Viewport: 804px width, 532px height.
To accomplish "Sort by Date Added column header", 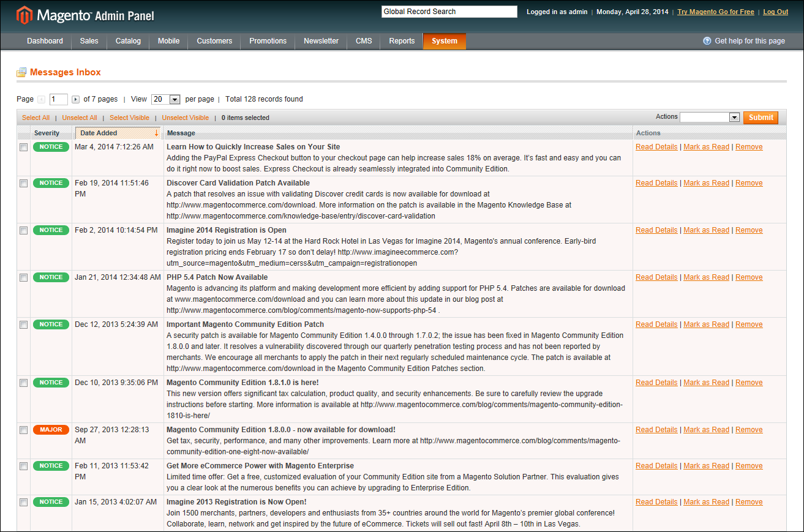I will 117,133.
